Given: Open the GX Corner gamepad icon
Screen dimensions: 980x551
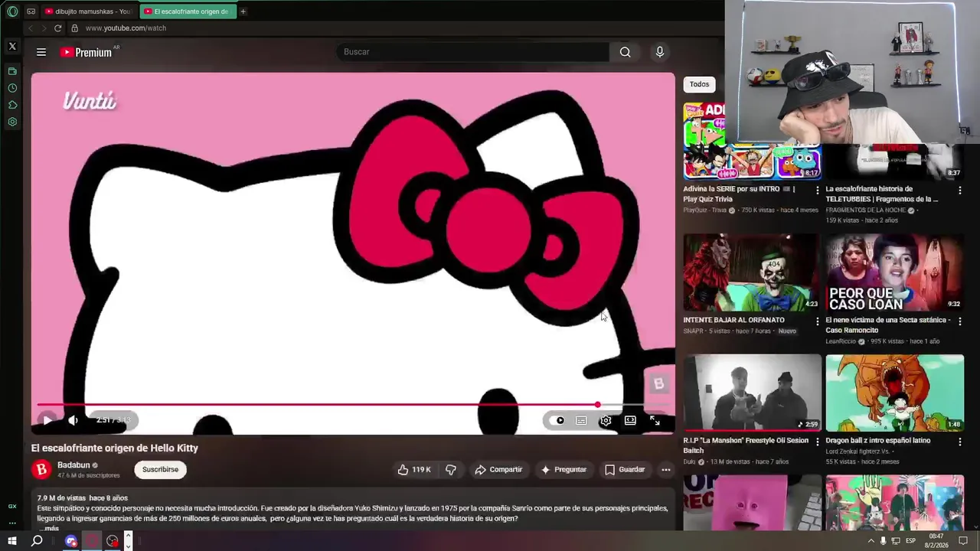Looking at the screenshot, I should pyautogui.click(x=31, y=11).
